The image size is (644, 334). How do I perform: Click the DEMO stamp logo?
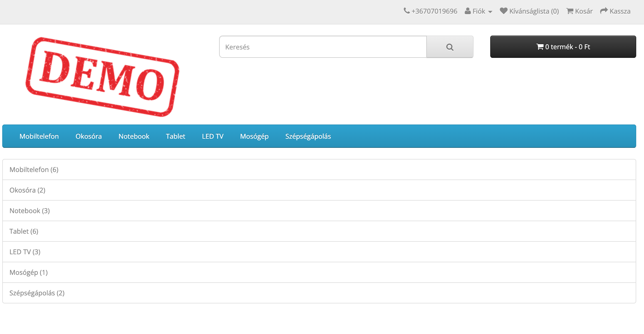[102, 77]
